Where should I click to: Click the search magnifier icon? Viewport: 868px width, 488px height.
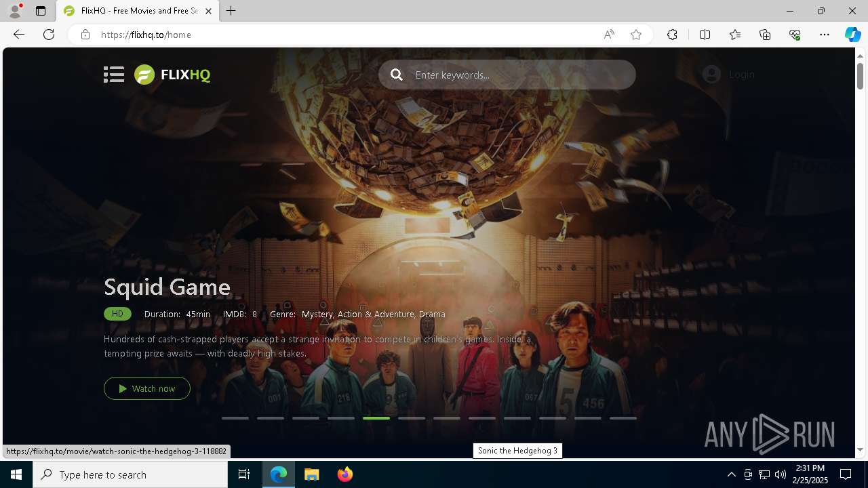(x=397, y=75)
